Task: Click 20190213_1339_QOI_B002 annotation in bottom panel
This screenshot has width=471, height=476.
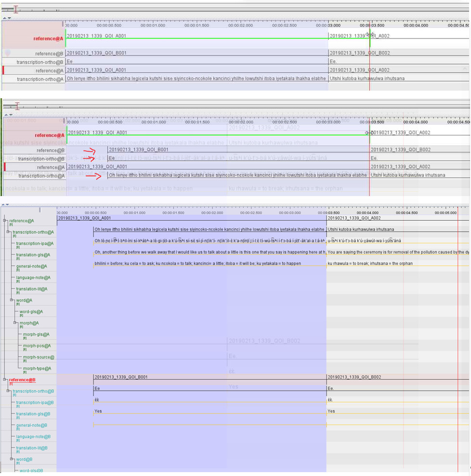Action: [x=354, y=377]
